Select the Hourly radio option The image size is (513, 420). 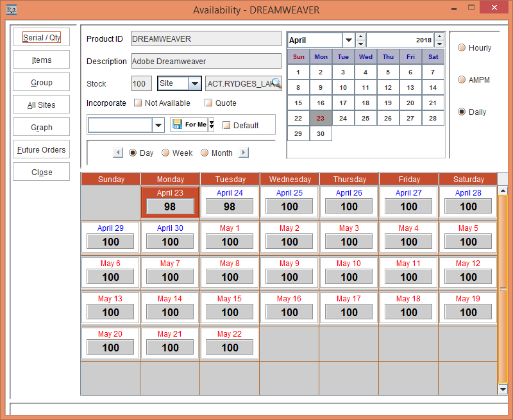pos(461,48)
